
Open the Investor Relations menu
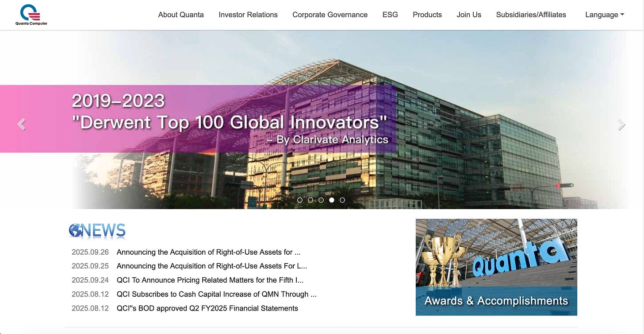tap(248, 15)
